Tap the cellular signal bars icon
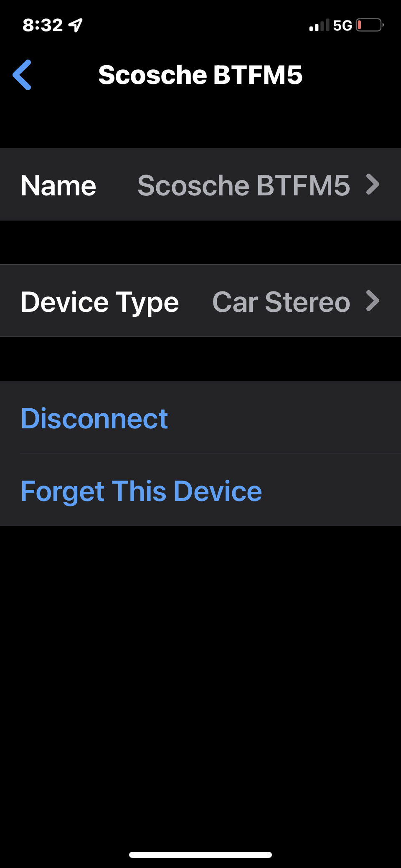 tap(319, 25)
